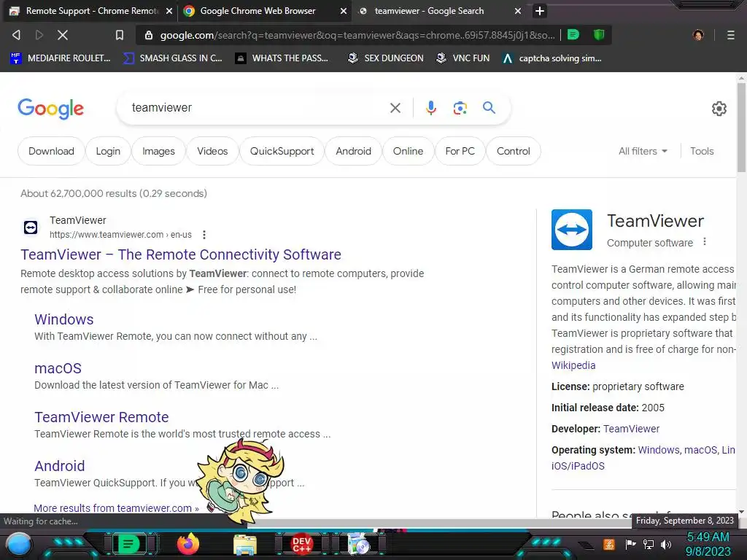Screen dimensions: 747x560
Task: Open Dev-C++ from the taskbar
Action: tap(301, 544)
